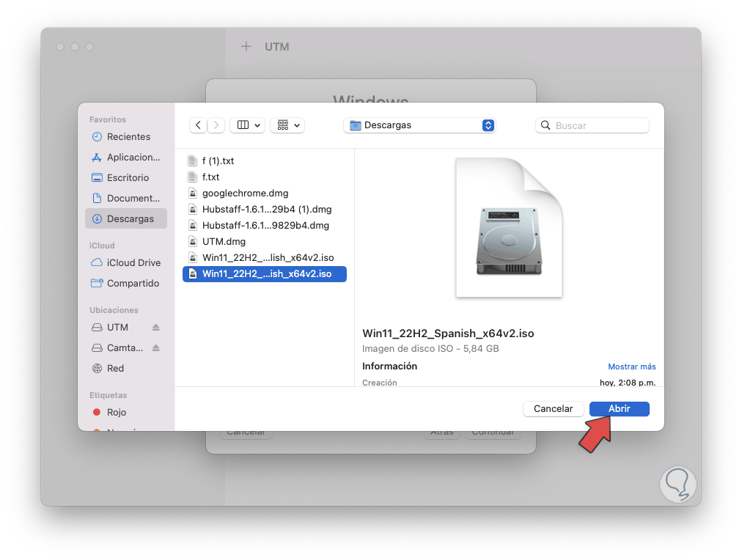
Task: Select UTM.dmg in the file list
Action: 265,241
